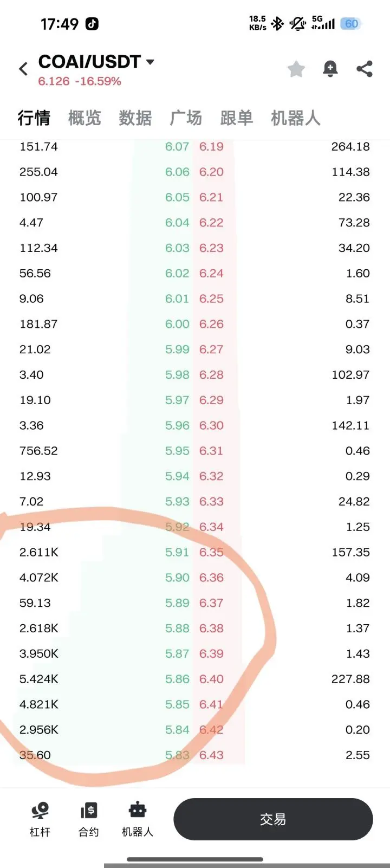Open the 跟单 tab
This screenshot has width=390, height=868.
coord(237,118)
